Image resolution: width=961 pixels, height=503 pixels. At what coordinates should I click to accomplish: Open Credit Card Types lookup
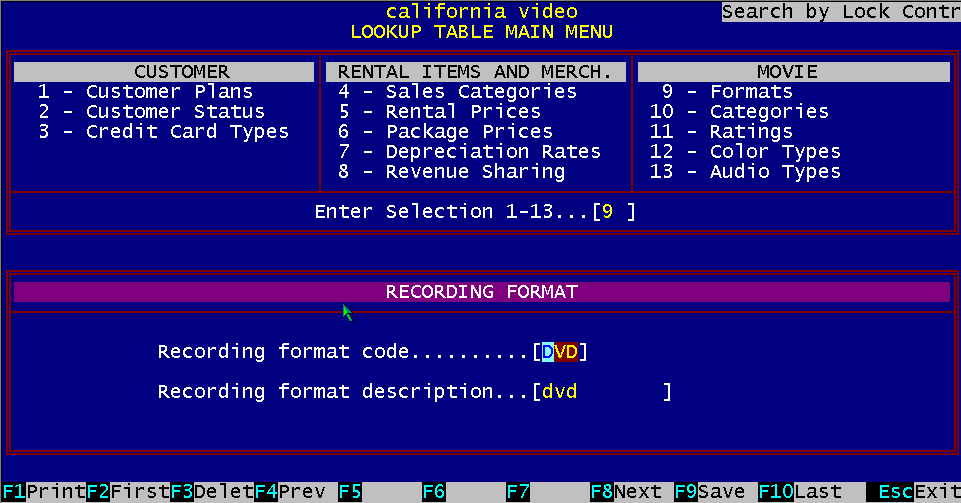[163, 132]
